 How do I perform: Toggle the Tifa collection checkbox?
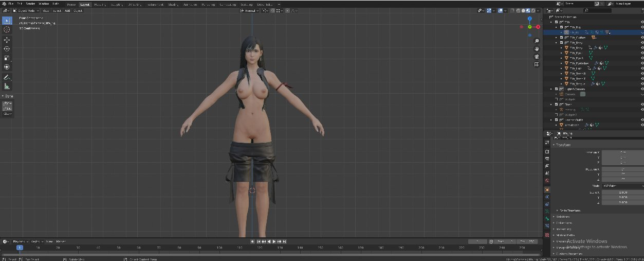tap(557, 22)
